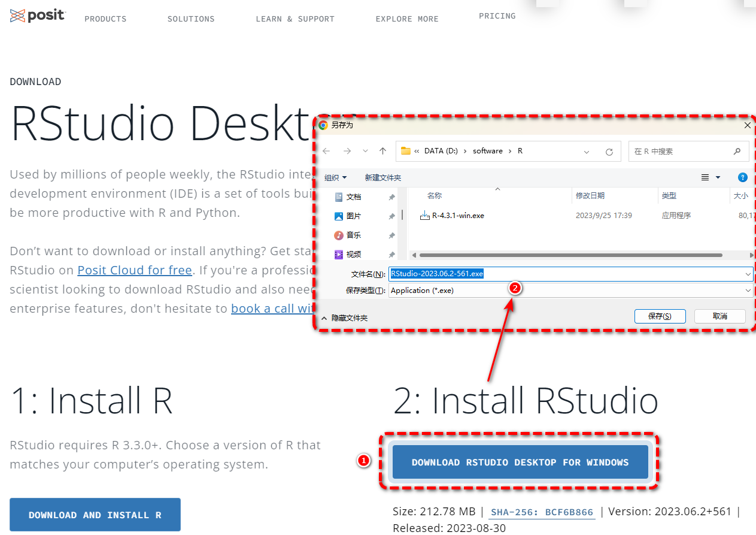Click the search box for folder R
Screen dimensions: 756x535
[x=688, y=151]
